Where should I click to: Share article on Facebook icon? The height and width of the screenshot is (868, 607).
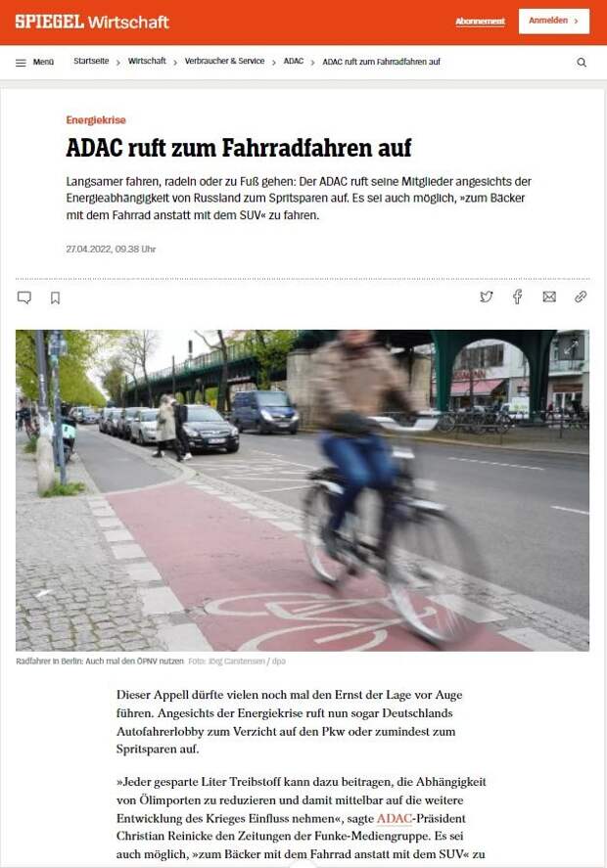point(517,297)
